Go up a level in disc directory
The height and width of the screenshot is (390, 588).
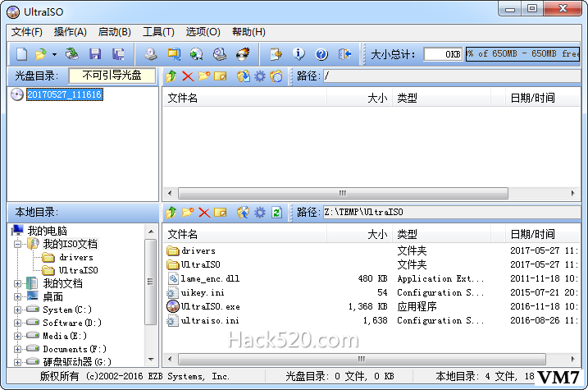coord(171,76)
